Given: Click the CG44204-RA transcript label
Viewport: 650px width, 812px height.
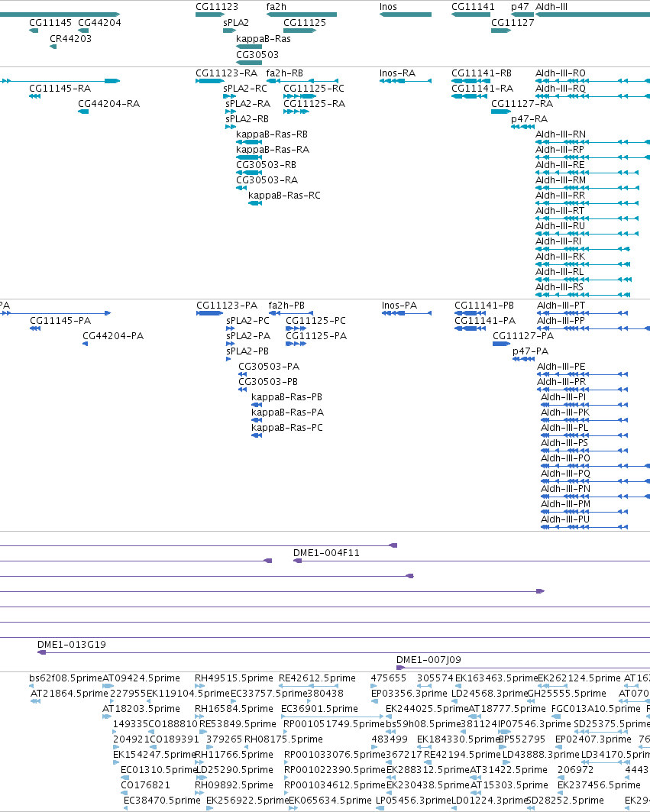Looking at the screenshot, I should click(x=108, y=104).
